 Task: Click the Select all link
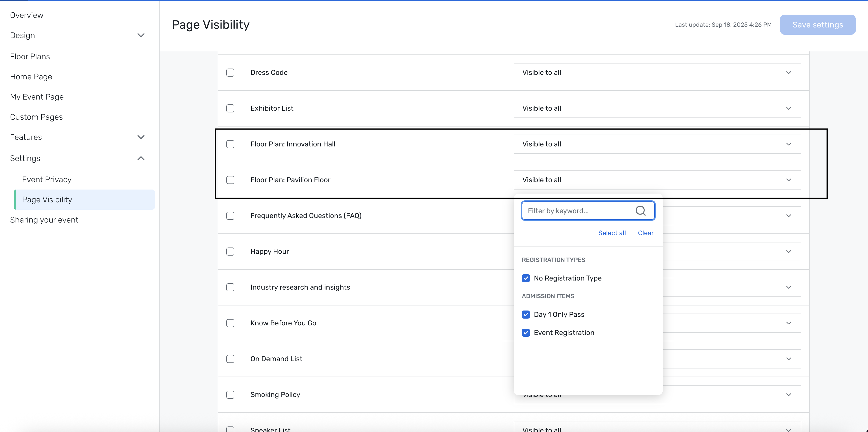(x=611, y=233)
